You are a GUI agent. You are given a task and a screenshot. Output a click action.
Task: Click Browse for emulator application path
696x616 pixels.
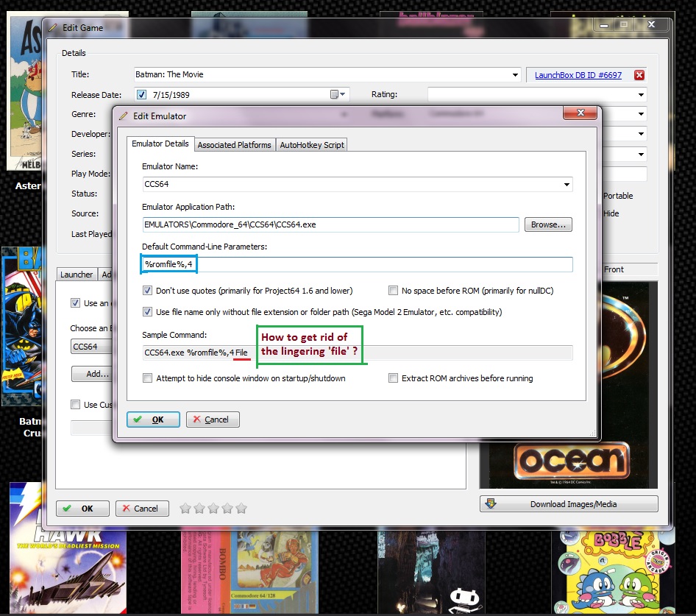[x=548, y=224]
